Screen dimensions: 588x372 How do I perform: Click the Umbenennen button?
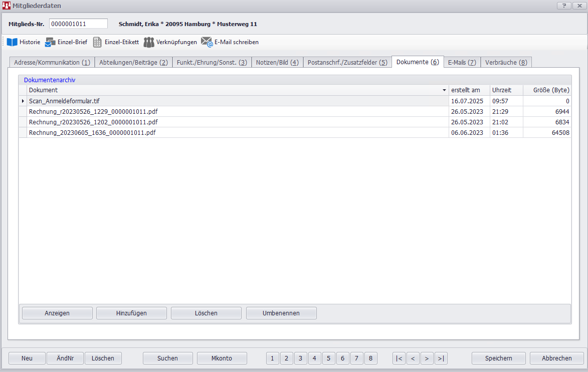[281, 313]
